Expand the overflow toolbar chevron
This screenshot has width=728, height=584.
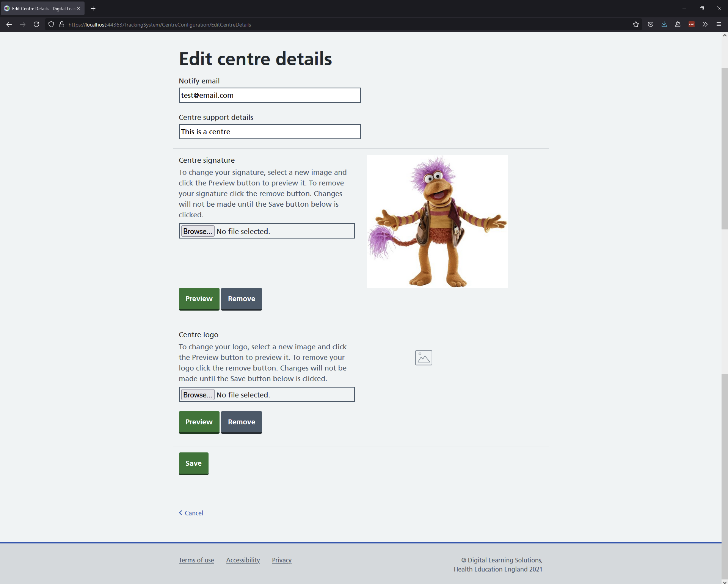coord(705,25)
